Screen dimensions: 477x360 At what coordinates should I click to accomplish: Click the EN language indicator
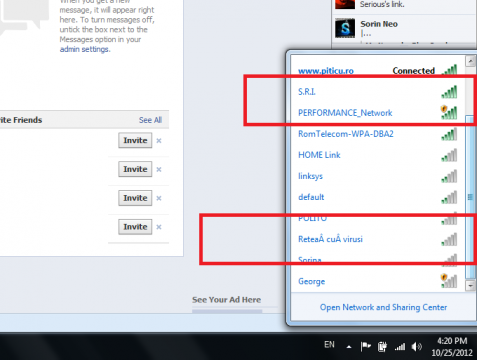(329, 344)
